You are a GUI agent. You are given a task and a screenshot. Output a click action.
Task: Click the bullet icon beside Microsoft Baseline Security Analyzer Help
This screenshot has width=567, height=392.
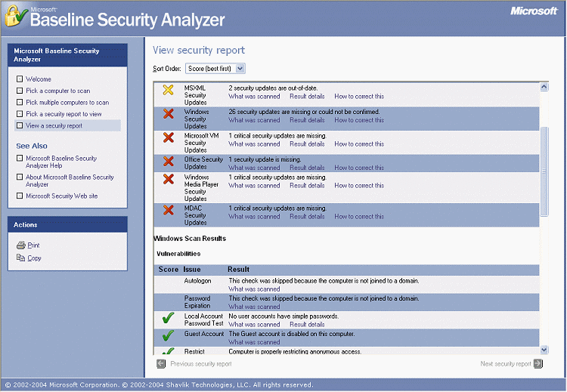pos(20,158)
